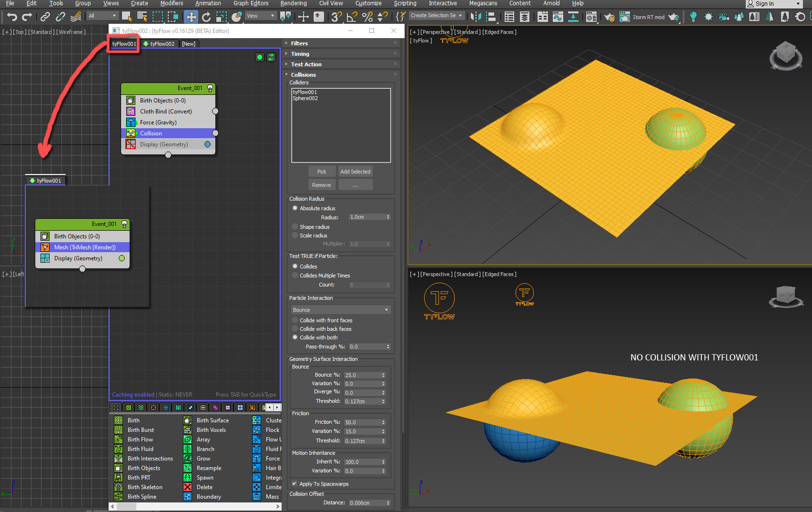Click the operator list horizontal scrollbar
Screen dimensions: 812x512
click(x=195, y=507)
